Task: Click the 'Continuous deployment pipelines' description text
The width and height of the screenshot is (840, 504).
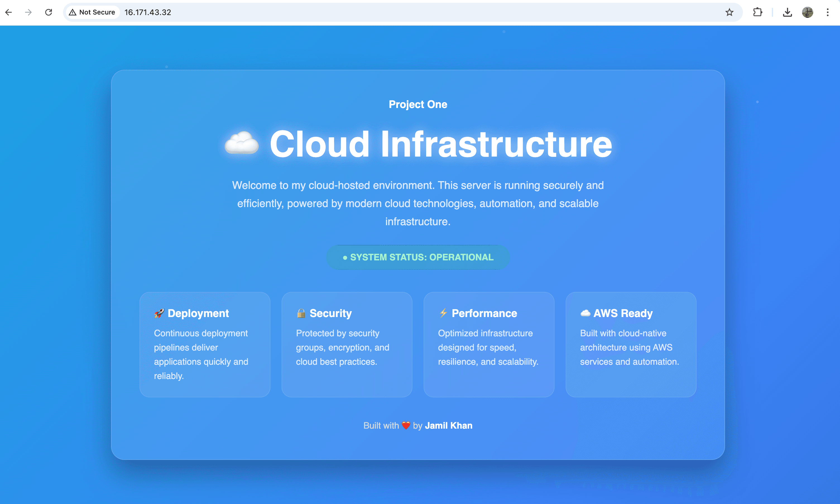Action: [201, 355]
